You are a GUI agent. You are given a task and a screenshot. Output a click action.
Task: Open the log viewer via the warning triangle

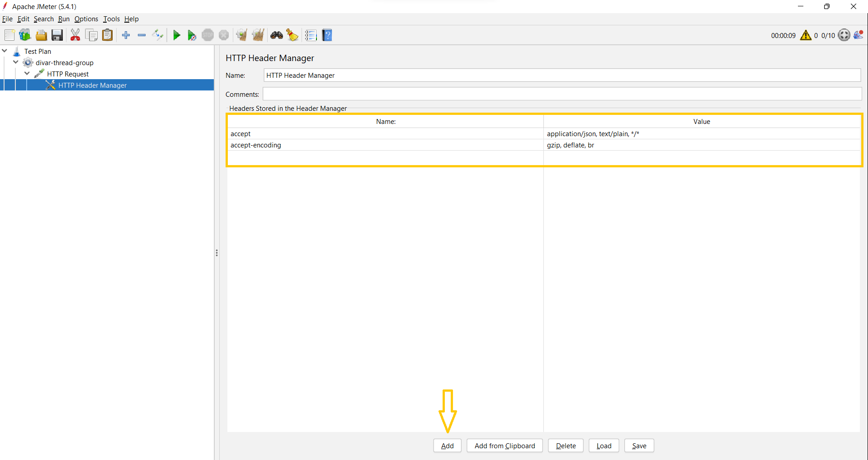[x=806, y=35]
